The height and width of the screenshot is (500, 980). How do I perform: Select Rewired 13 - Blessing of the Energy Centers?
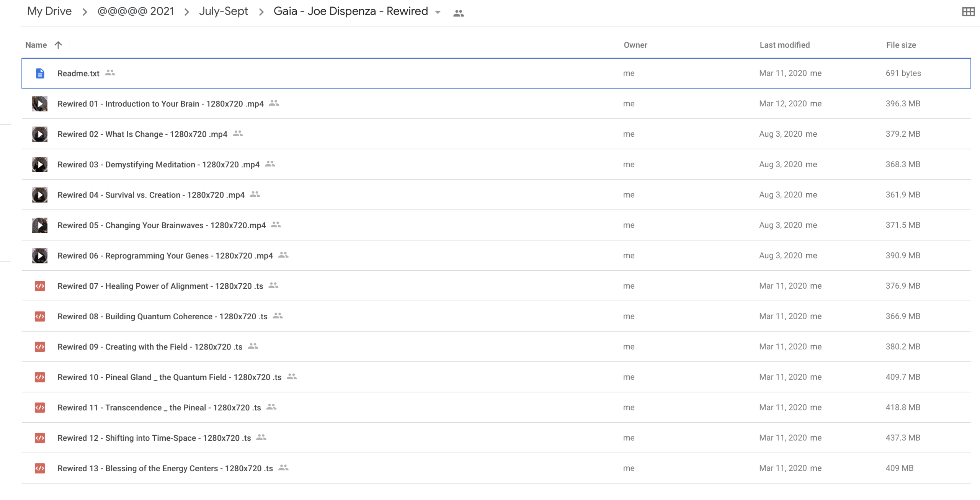click(165, 468)
